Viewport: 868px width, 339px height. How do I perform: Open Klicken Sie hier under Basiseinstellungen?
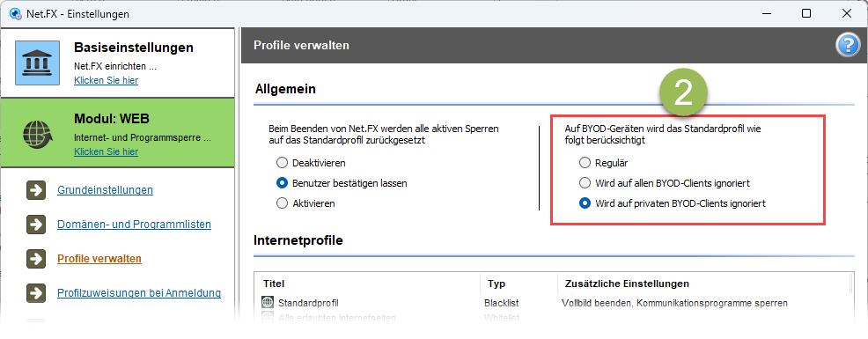(x=107, y=80)
